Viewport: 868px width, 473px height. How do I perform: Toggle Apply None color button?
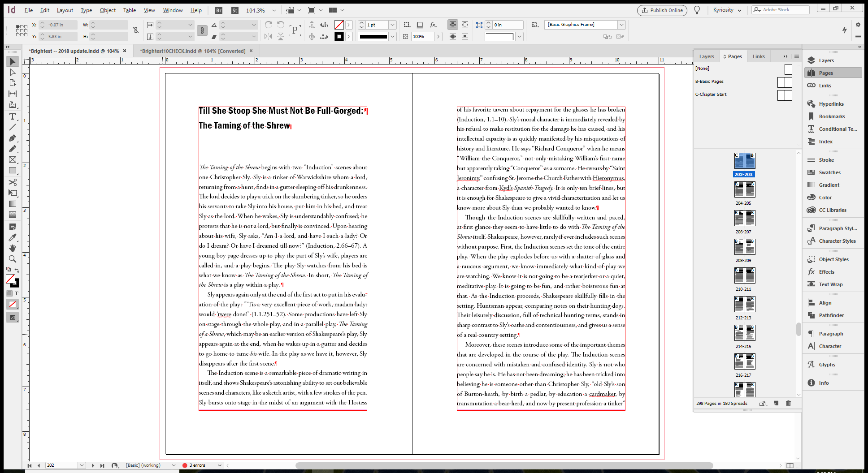tap(13, 305)
